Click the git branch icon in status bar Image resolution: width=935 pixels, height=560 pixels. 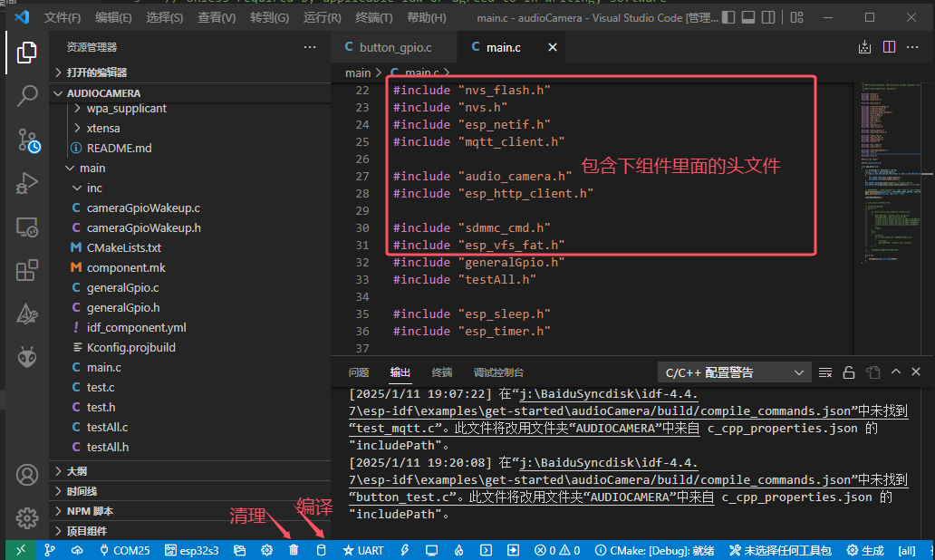(x=50, y=550)
